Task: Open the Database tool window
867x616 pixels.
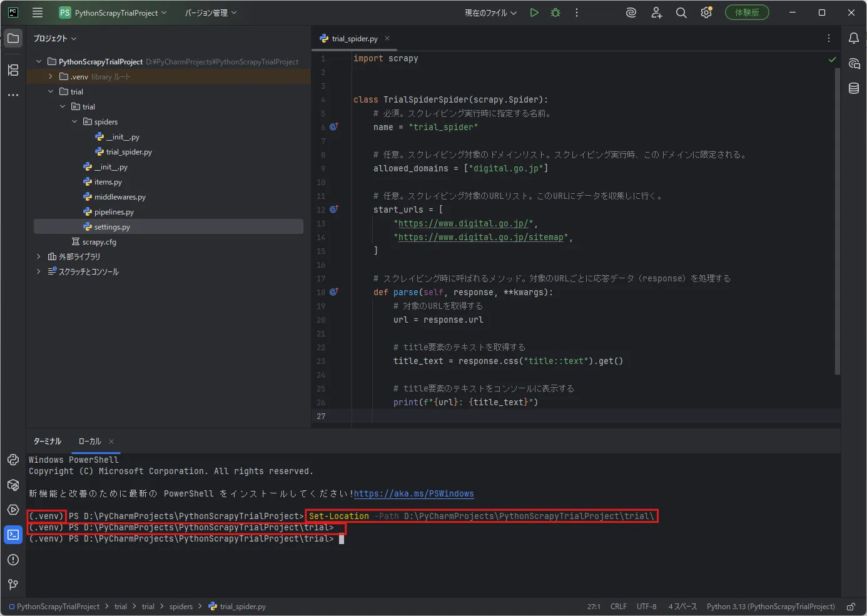Action: tap(854, 88)
